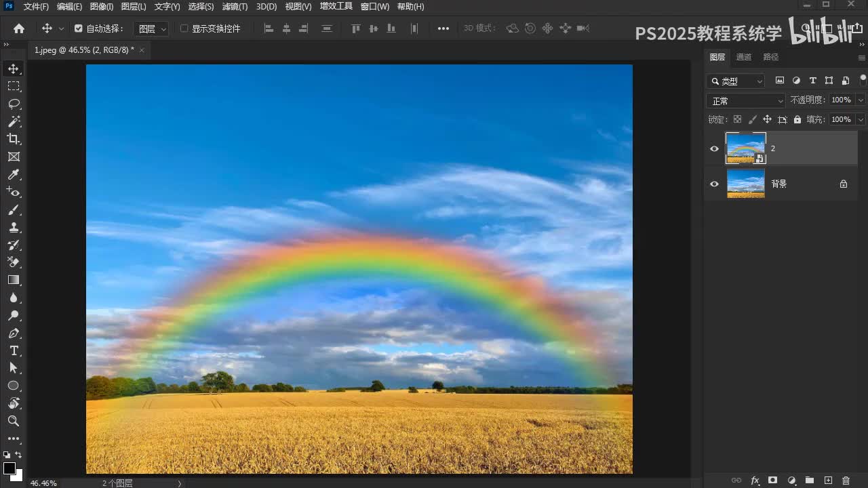Expand the status bar info arrow
868x488 pixels.
pyautogui.click(x=180, y=483)
